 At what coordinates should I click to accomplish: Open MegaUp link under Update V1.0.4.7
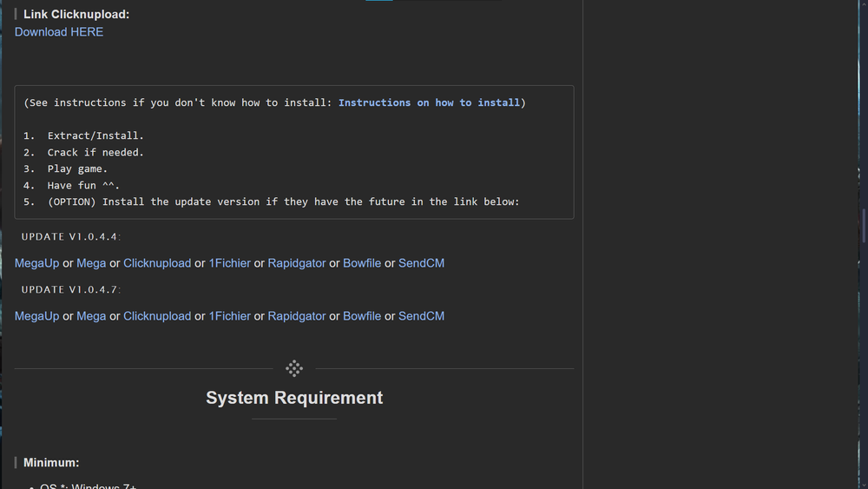pyautogui.click(x=36, y=316)
